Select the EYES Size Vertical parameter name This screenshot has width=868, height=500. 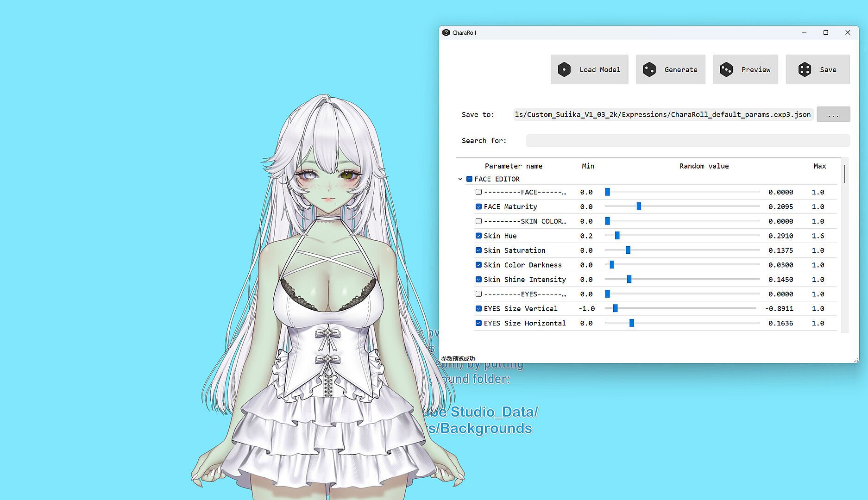521,309
